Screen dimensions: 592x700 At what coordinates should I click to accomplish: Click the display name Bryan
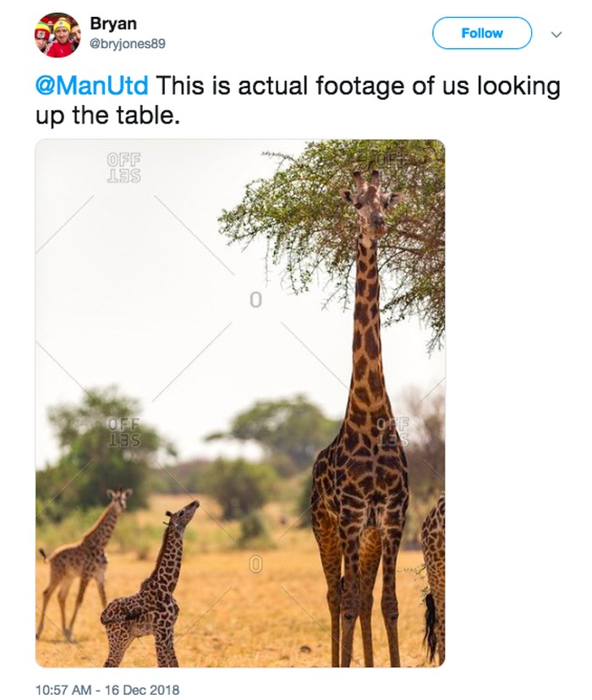pyautogui.click(x=112, y=24)
